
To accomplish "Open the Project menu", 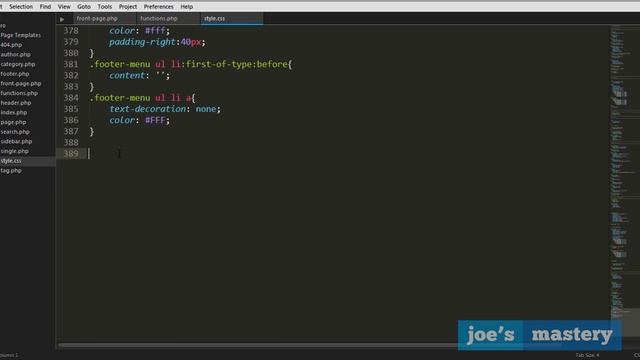I will [x=128, y=7].
